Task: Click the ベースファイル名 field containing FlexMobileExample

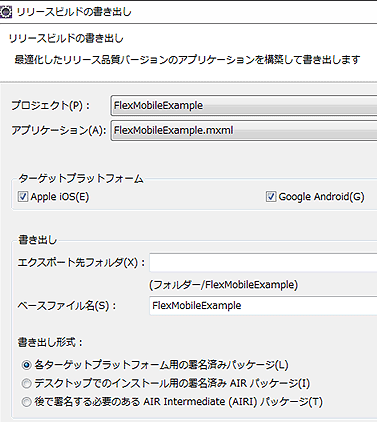Action: (x=263, y=306)
